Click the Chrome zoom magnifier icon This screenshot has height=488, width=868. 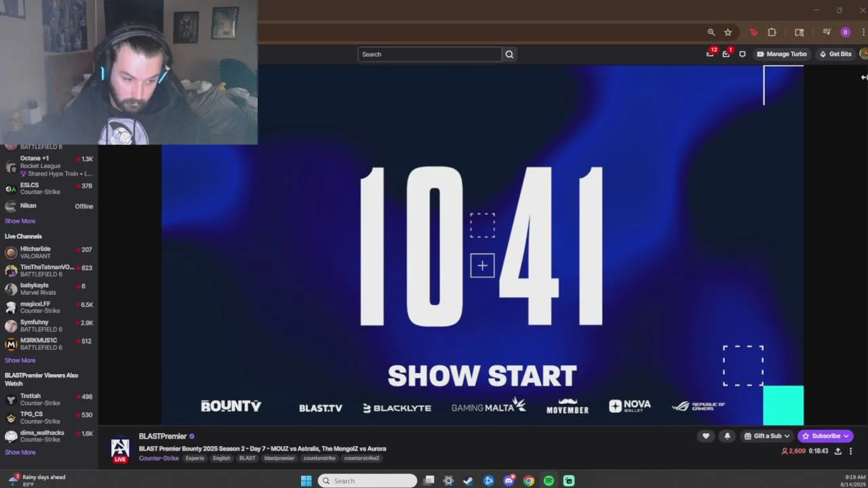[x=711, y=32]
